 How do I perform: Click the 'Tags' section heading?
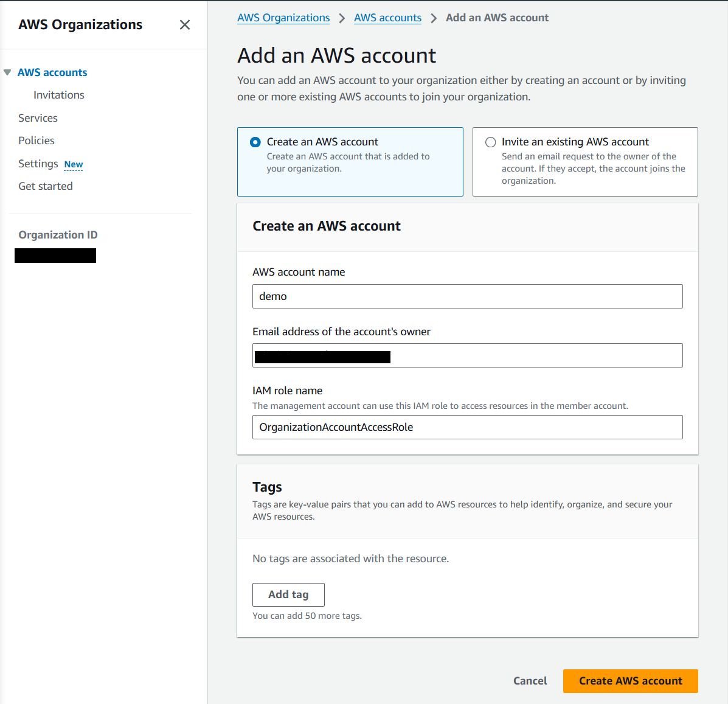pyautogui.click(x=267, y=487)
